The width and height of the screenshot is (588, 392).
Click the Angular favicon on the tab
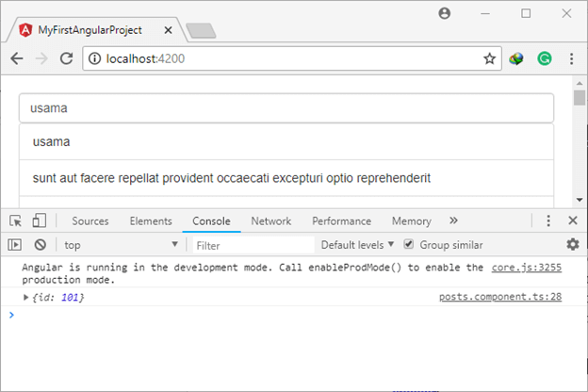click(x=25, y=30)
